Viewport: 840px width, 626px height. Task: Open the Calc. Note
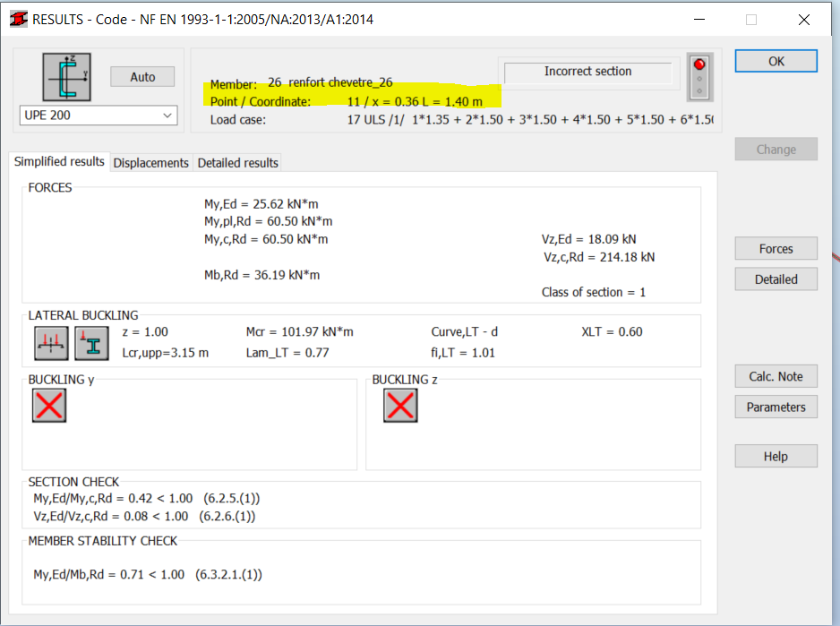776,376
